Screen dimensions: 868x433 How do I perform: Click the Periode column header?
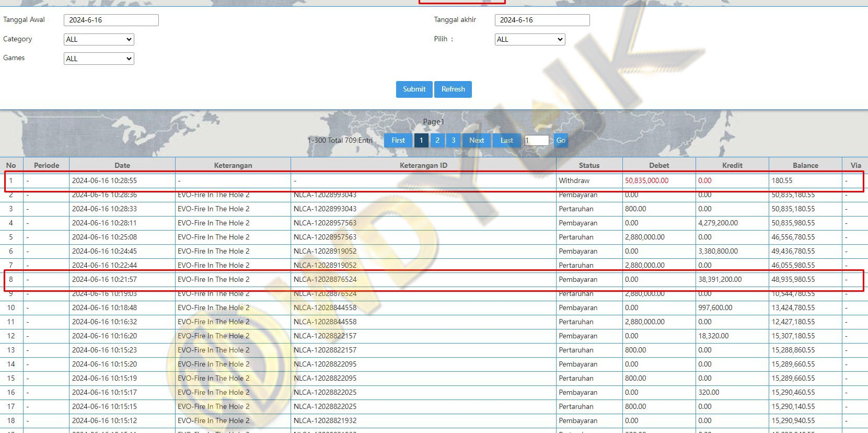click(47, 165)
